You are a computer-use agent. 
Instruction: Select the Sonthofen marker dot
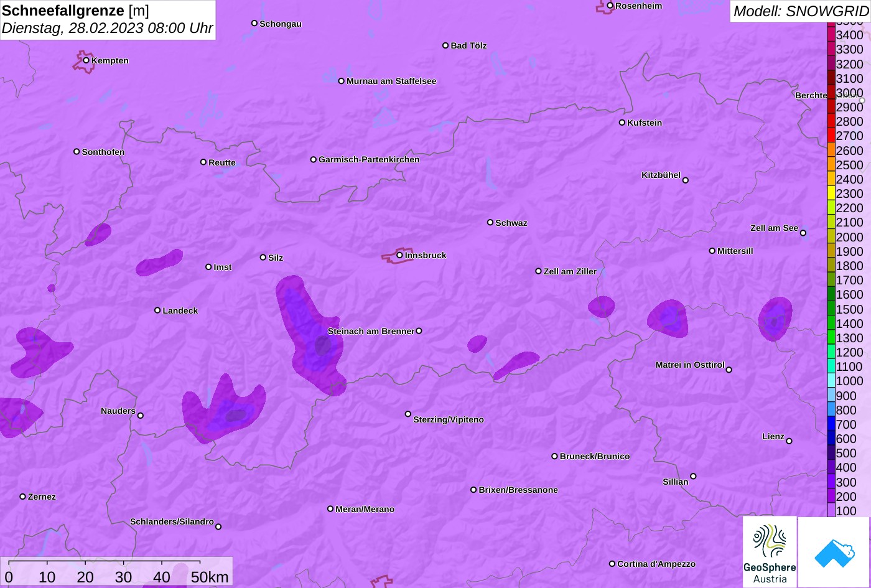(77, 152)
